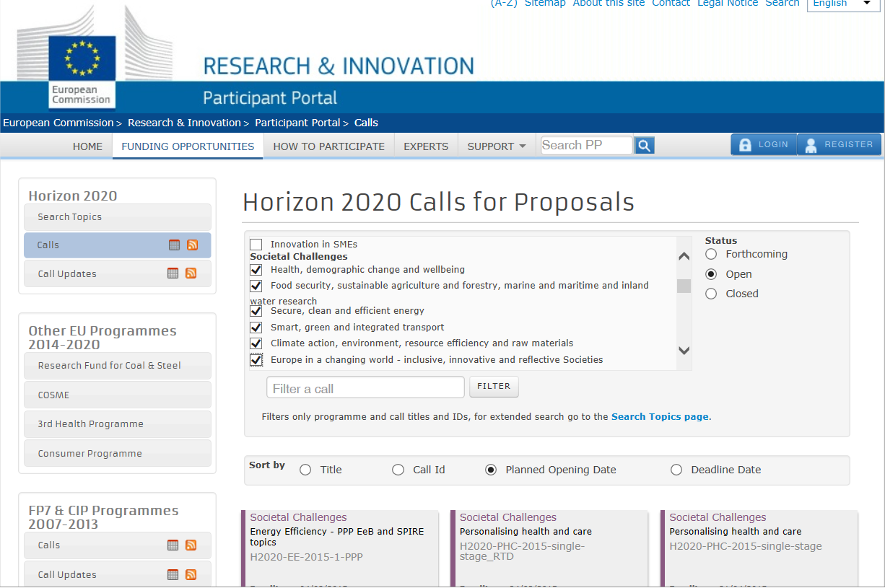Sort calls by Title
The width and height of the screenshot is (885, 588).
(x=305, y=470)
